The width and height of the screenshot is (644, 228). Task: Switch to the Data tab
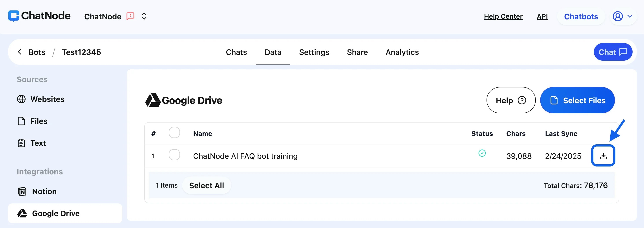point(273,52)
